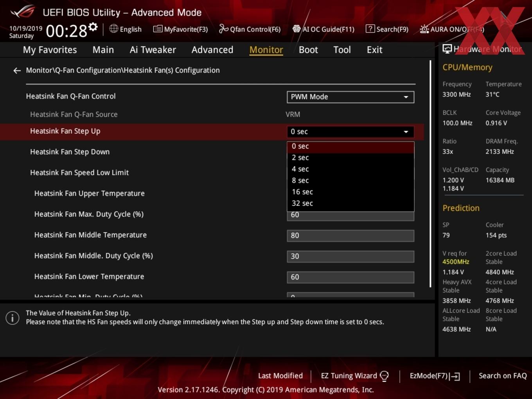Screen dimensions: 532x399
Task: Open the clock settings gear icon
Action: click(x=93, y=27)
